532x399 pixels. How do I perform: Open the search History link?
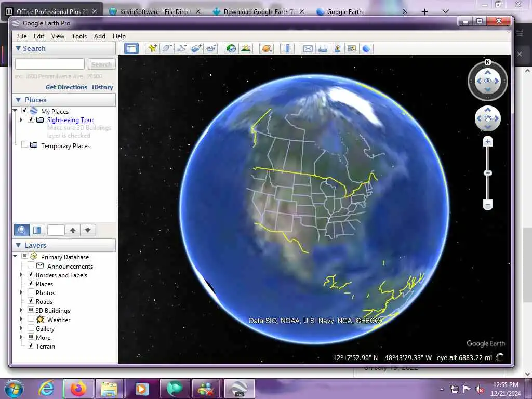click(x=102, y=87)
